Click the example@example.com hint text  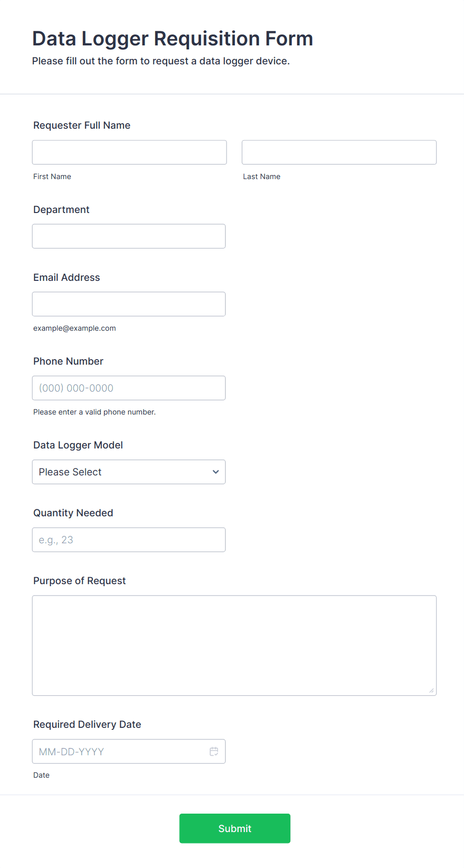[x=74, y=328]
